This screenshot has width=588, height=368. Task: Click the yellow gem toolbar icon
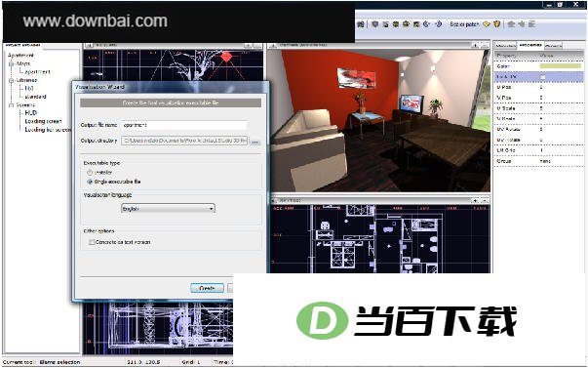(x=487, y=24)
